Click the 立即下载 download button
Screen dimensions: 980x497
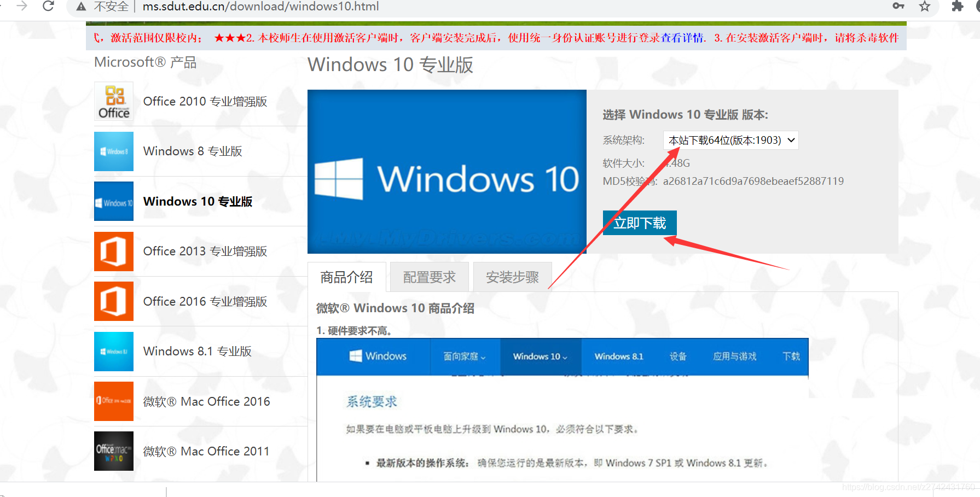[640, 223]
